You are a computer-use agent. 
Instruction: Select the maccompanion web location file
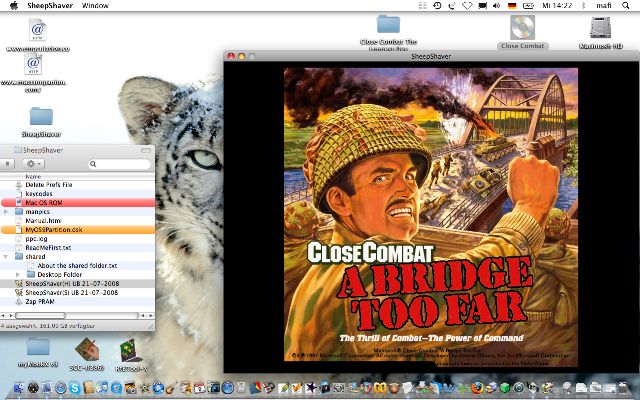coord(33,64)
